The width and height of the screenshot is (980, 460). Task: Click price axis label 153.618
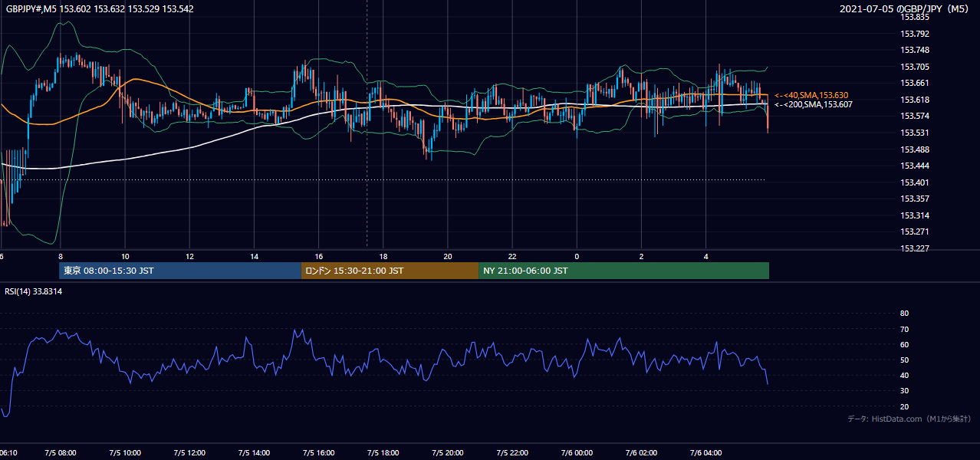tap(915, 100)
